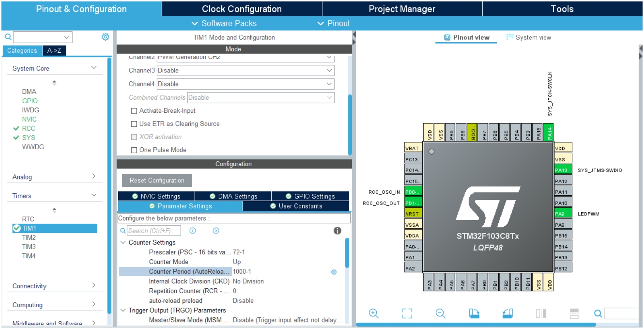Screen dimensions: 644x329
Task: Click the parameter list vertical scrollbar
Action: (x=347, y=253)
